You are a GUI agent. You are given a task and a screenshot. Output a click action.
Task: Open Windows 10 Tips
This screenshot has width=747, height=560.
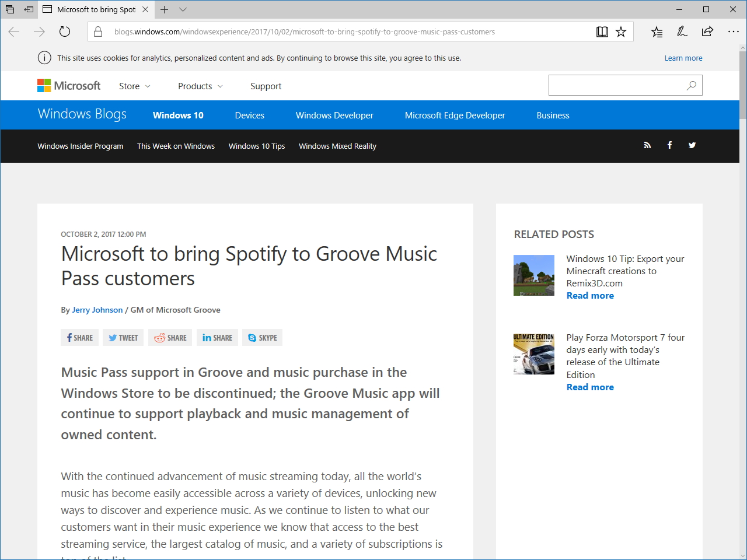click(x=257, y=146)
